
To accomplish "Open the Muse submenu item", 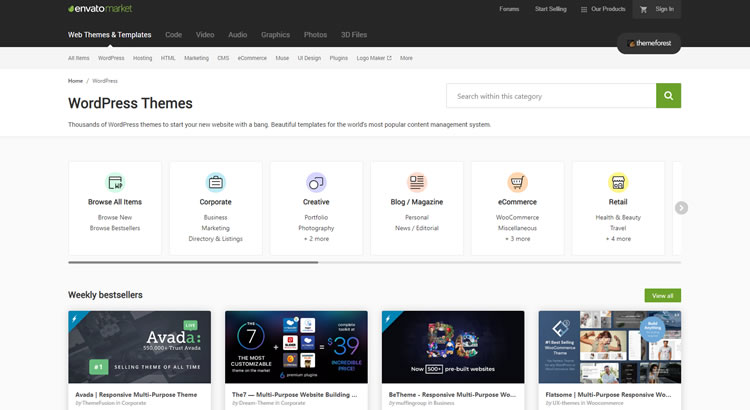I will coord(282,58).
